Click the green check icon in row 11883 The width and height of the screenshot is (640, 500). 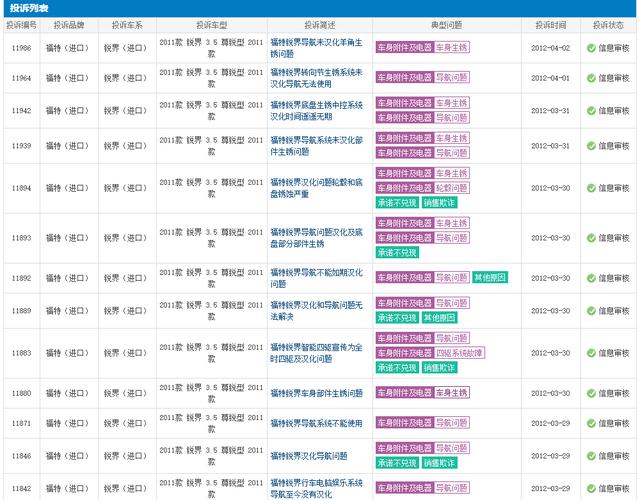click(x=591, y=353)
